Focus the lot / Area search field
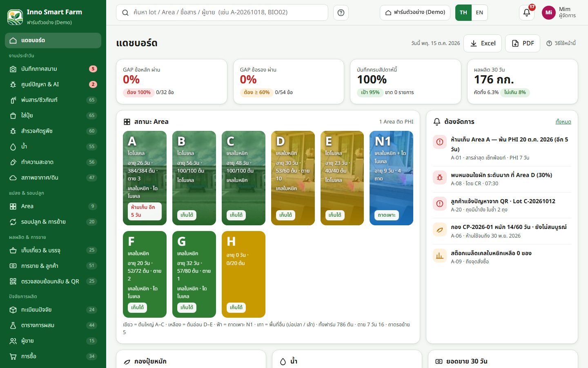 222,13
